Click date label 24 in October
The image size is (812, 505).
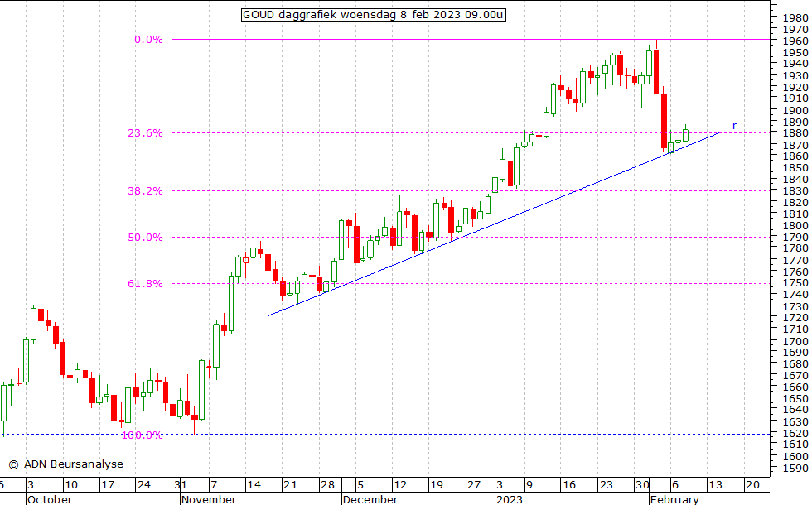point(144,485)
